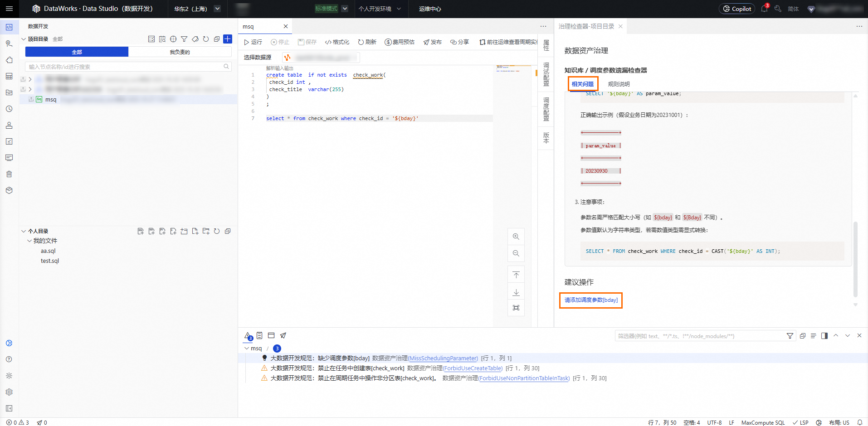
Task: Jump to bottom with the down-arrow icon
Action: [x=516, y=292]
